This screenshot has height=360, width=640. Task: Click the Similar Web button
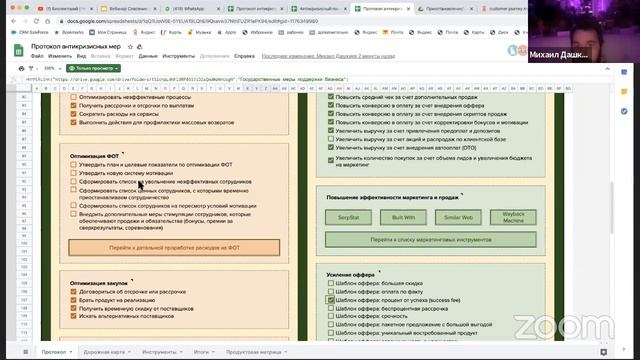(x=458, y=218)
